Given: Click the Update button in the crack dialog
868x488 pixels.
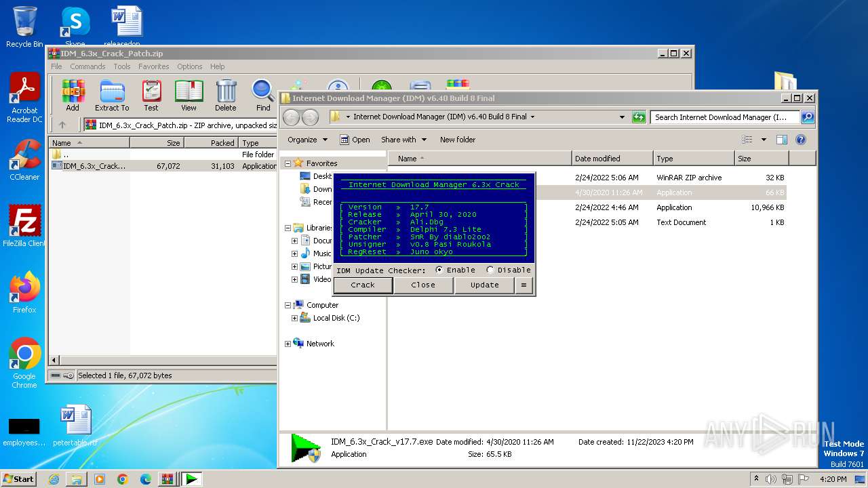Looking at the screenshot, I should point(485,285).
